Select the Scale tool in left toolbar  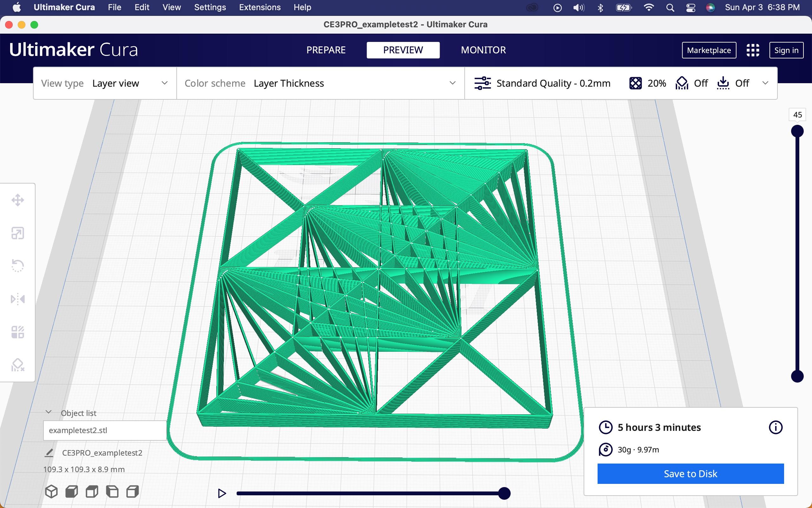(17, 233)
